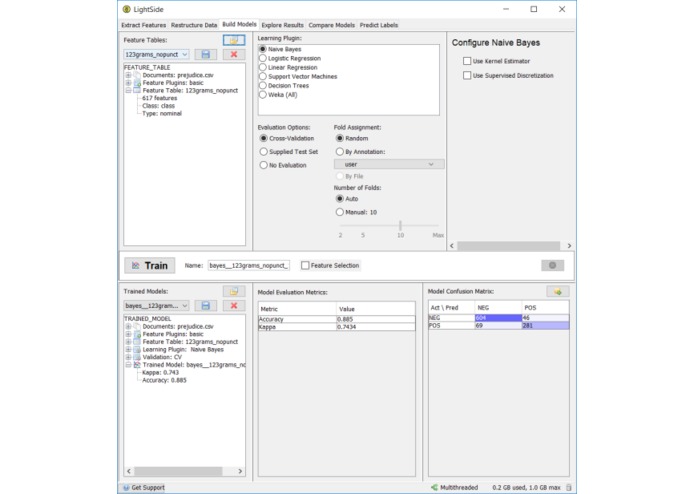Image resolution: width=695 pixels, height=494 pixels.
Task: Select Manual number of folds
Action: 340,212
